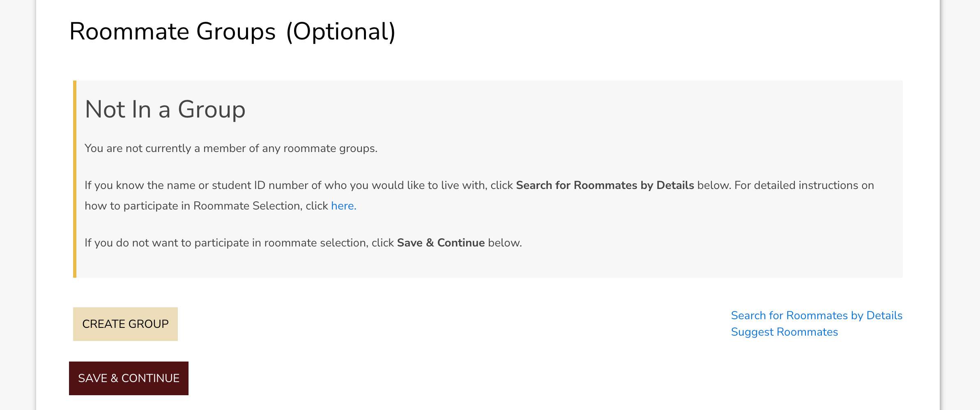Click the word 'Group' in the notice heading

[x=211, y=109]
